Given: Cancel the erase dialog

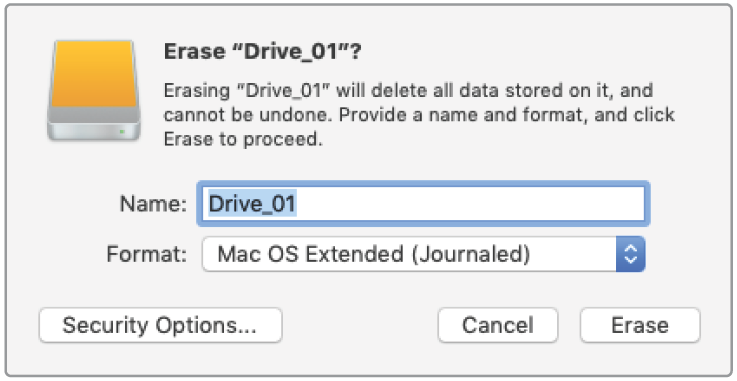Looking at the screenshot, I should [498, 325].
